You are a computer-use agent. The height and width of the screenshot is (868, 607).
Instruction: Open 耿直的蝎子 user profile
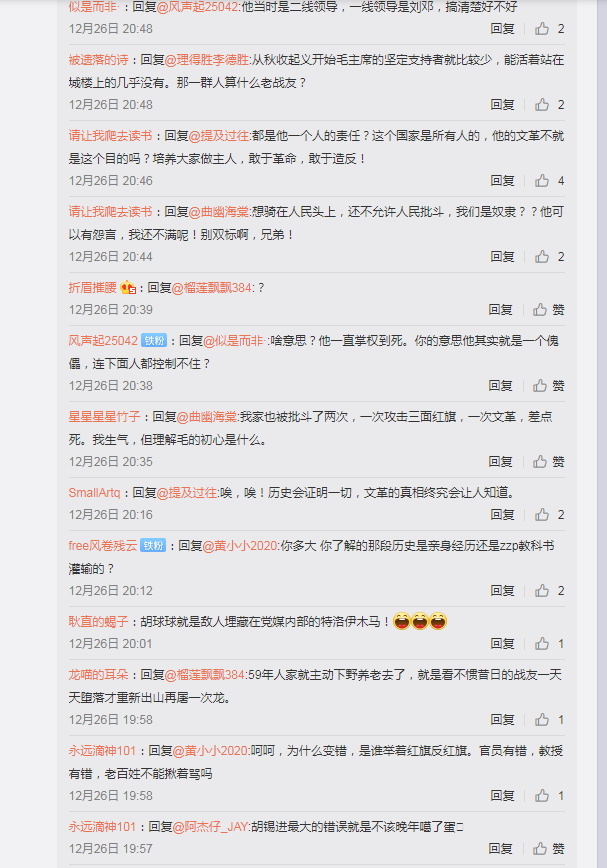coord(98,622)
